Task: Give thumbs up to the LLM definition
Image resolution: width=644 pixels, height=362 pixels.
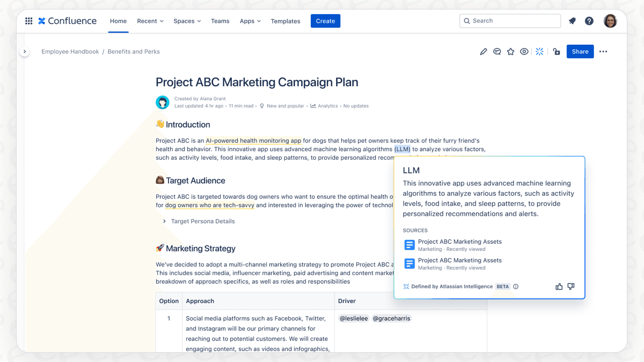Action: [x=559, y=286]
